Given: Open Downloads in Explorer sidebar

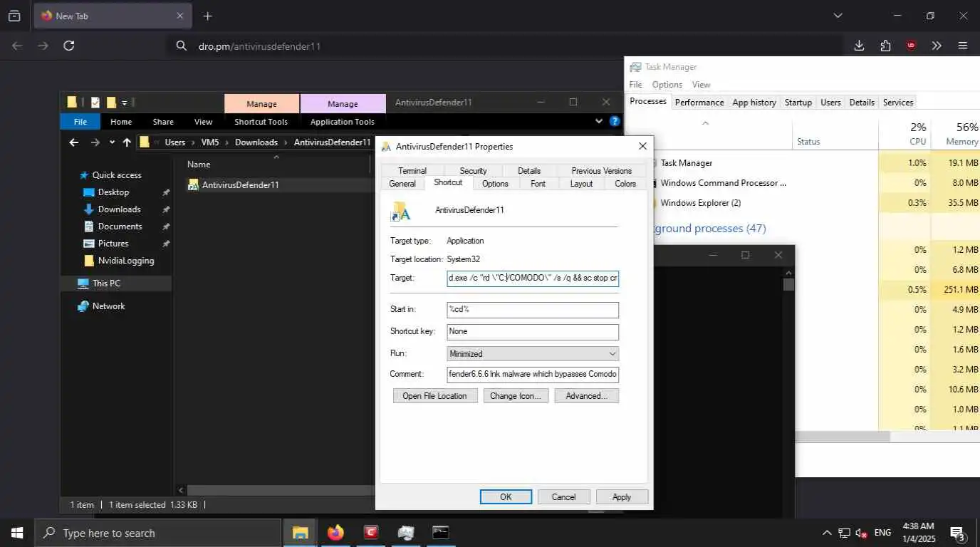Looking at the screenshot, I should tap(119, 209).
